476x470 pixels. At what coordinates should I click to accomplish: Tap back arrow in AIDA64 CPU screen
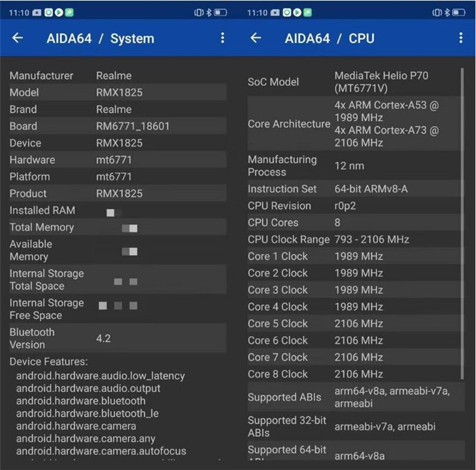256,38
